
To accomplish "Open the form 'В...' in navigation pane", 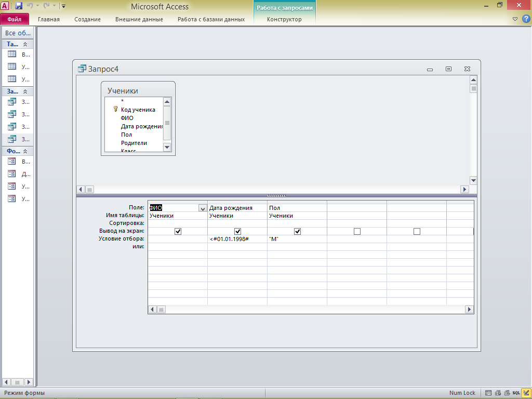I will pos(18,162).
